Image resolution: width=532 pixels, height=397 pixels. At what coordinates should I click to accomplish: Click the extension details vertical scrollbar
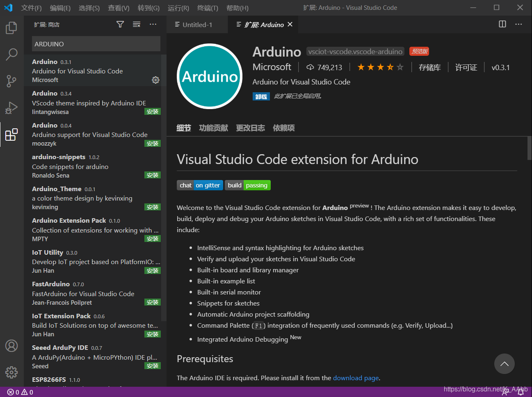click(x=530, y=148)
